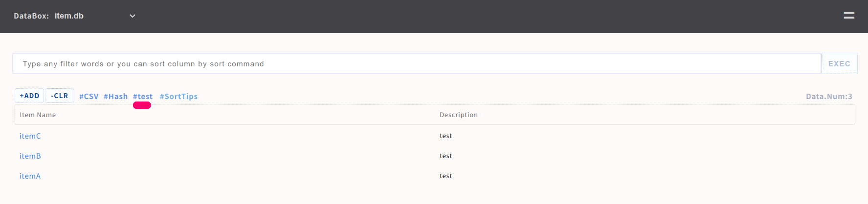
Task: Sort by Item Name column header
Action: click(x=38, y=115)
